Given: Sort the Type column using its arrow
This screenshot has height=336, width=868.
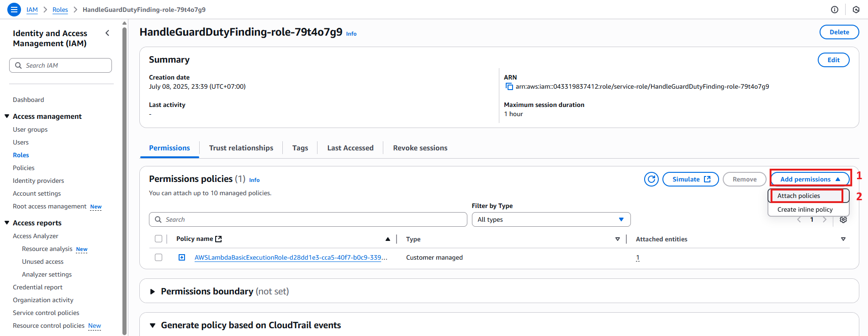Looking at the screenshot, I should pyautogui.click(x=618, y=239).
